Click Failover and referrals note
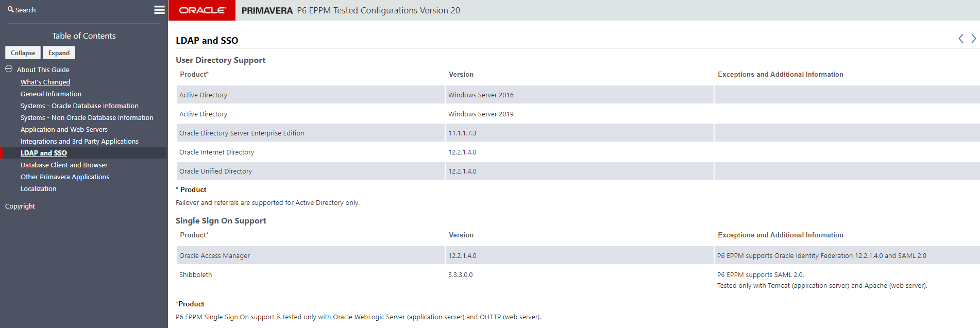 [x=267, y=202]
